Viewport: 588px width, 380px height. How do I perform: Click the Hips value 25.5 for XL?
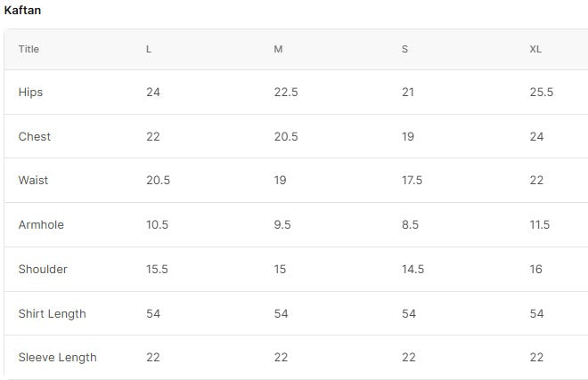point(542,93)
